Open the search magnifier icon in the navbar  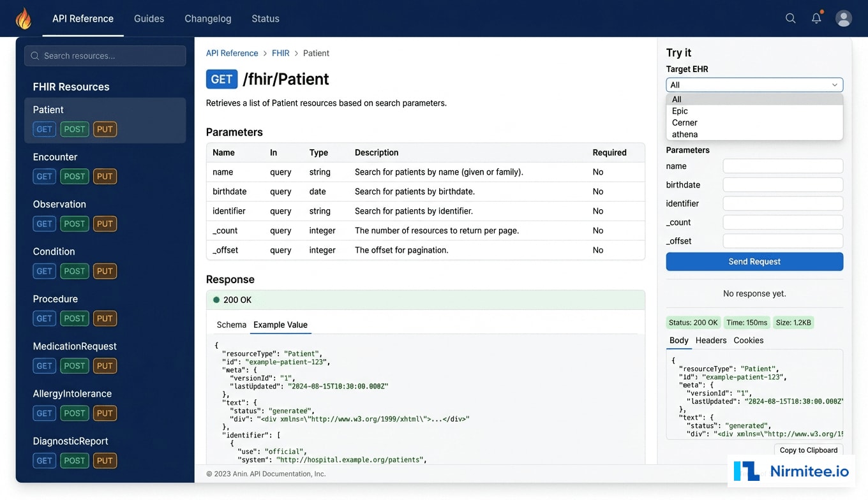pos(791,18)
